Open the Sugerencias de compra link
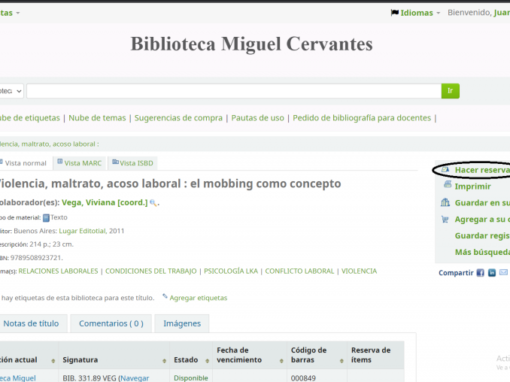510x382 pixels. (x=178, y=118)
